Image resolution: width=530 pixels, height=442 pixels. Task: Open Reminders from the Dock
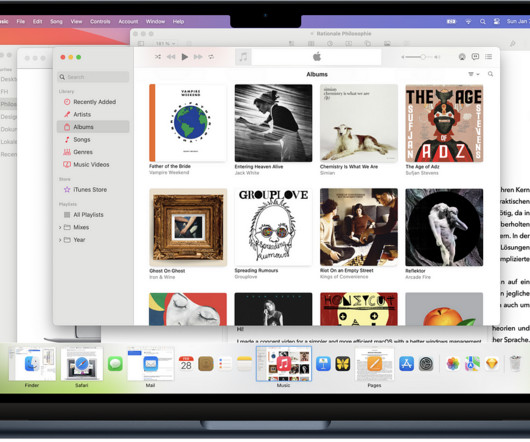(225, 364)
